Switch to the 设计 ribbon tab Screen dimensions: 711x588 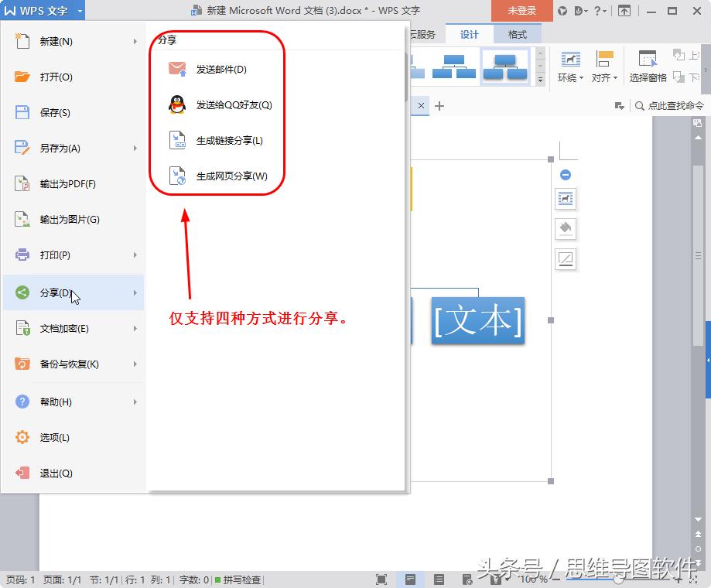pyautogui.click(x=469, y=34)
